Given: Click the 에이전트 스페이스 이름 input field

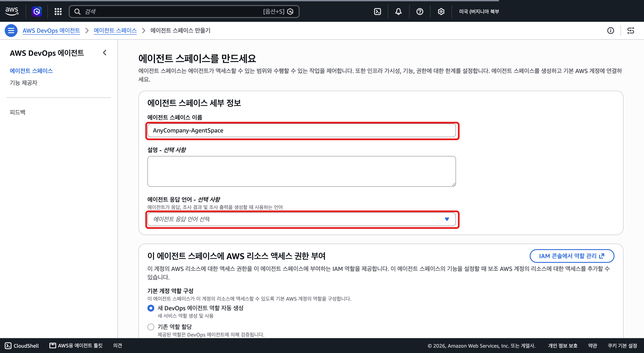Looking at the screenshot, I should [x=301, y=131].
